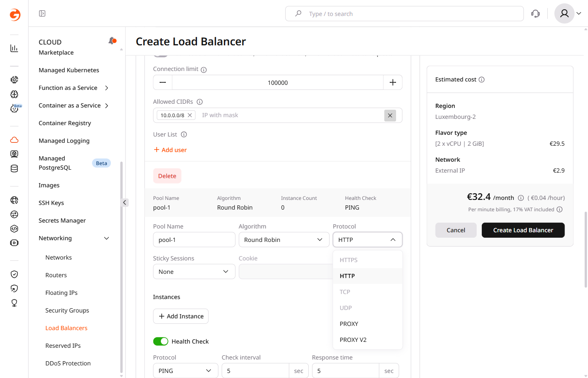Open the bar chart statistics icon
This screenshot has height=378, width=588.
point(14,48)
